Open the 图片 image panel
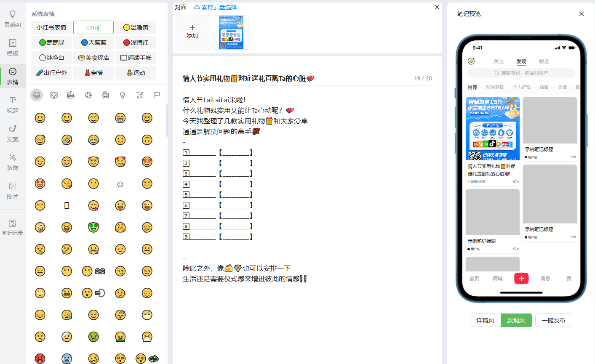The image size is (595, 364). pos(13,191)
